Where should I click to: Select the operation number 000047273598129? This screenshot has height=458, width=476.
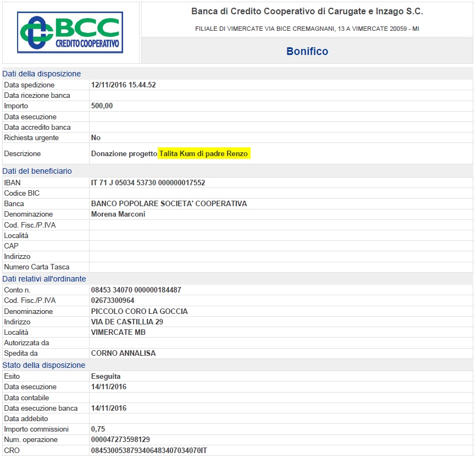(x=120, y=439)
